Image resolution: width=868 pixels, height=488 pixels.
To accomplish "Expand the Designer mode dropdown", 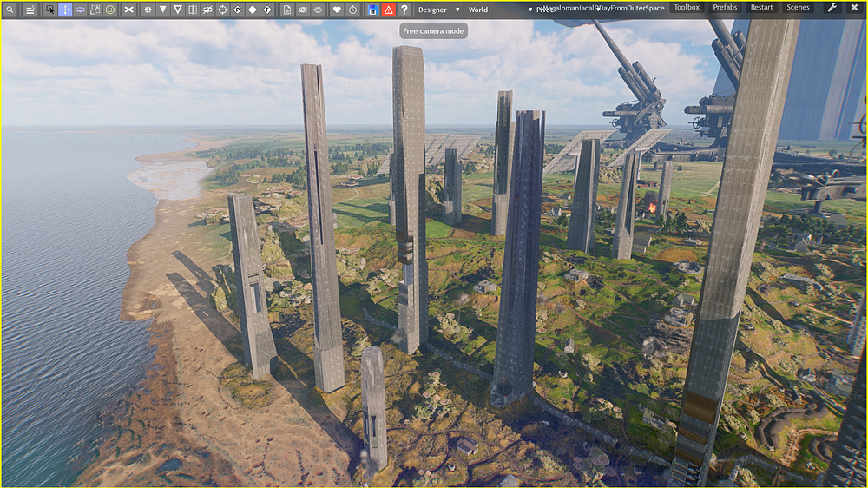I will (438, 10).
